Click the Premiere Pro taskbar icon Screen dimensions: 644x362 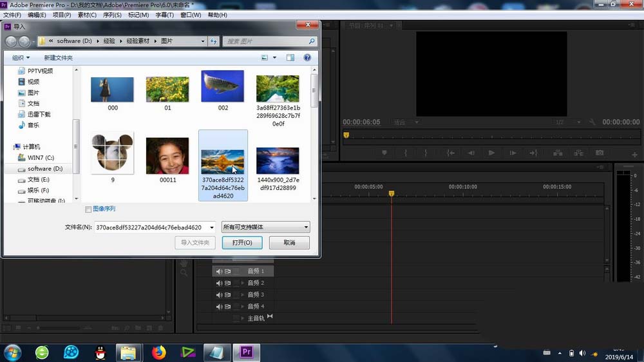coord(247,352)
